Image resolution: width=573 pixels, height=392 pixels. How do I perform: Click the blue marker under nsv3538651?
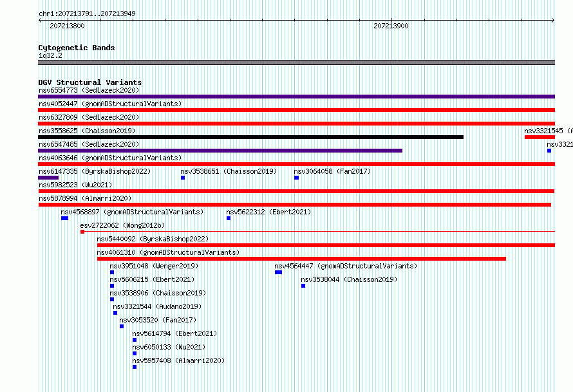[x=183, y=178]
